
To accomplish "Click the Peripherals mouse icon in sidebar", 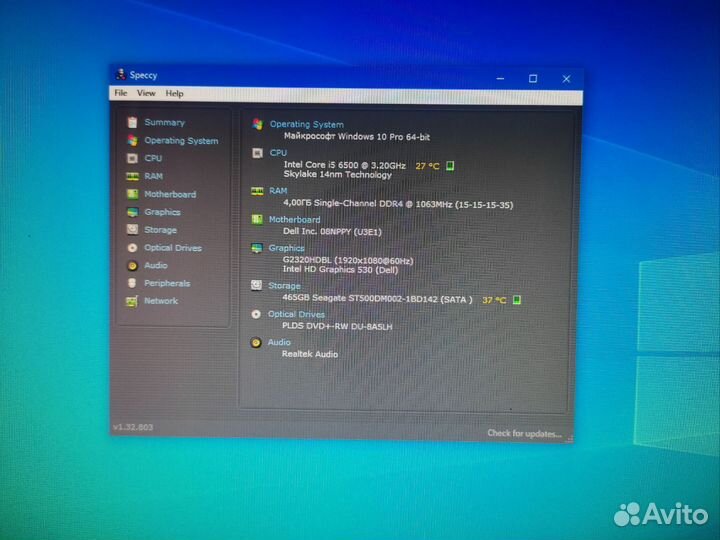I will 132,283.
